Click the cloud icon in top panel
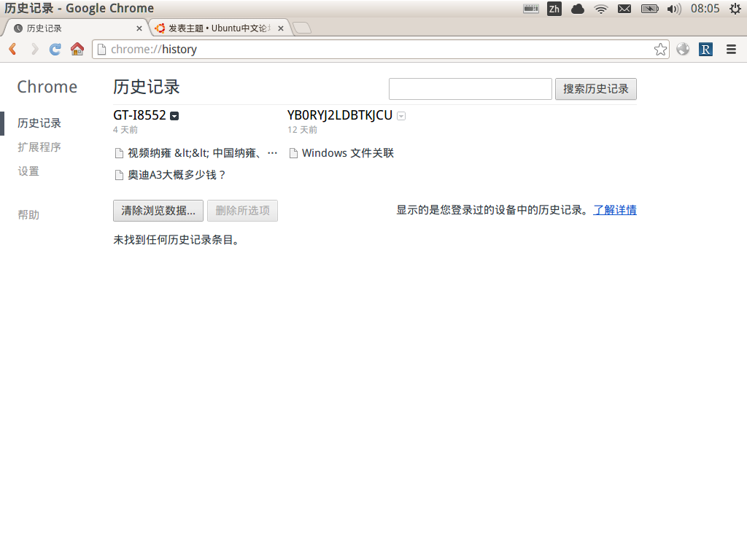This screenshot has width=747, height=560. [x=578, y=9]
